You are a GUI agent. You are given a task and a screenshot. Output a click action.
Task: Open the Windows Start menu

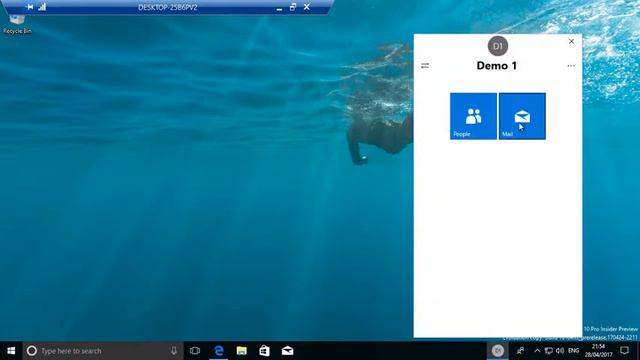click(x=11, y=351)
